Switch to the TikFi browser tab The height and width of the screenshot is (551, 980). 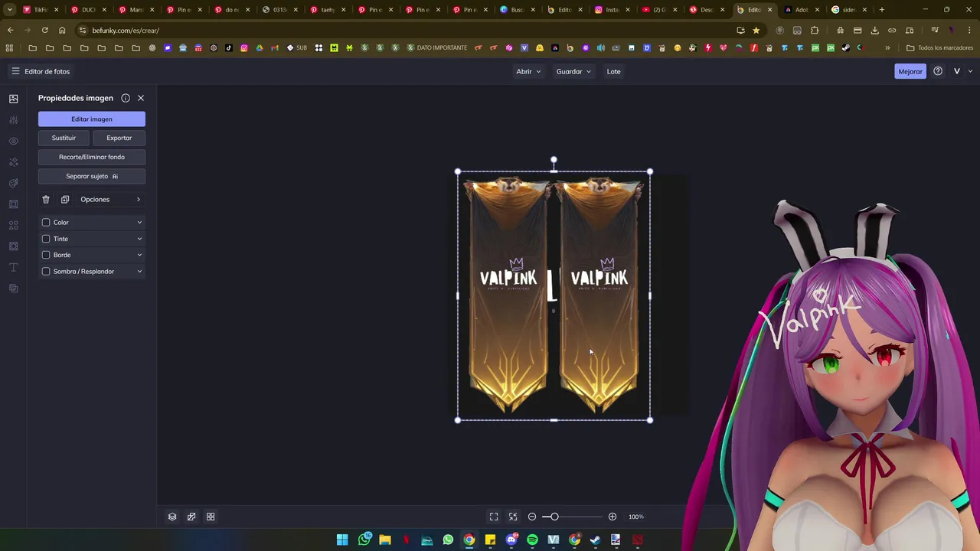pos(41,10)
